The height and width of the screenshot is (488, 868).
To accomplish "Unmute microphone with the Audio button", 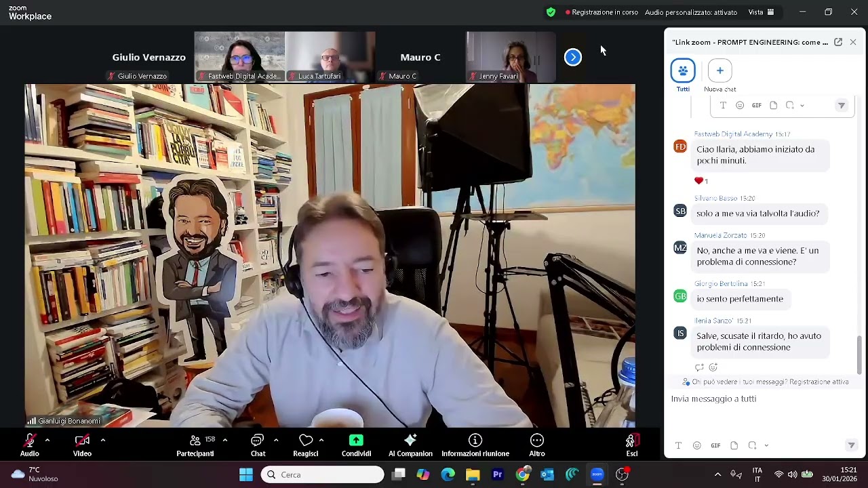I will (29, 445).
